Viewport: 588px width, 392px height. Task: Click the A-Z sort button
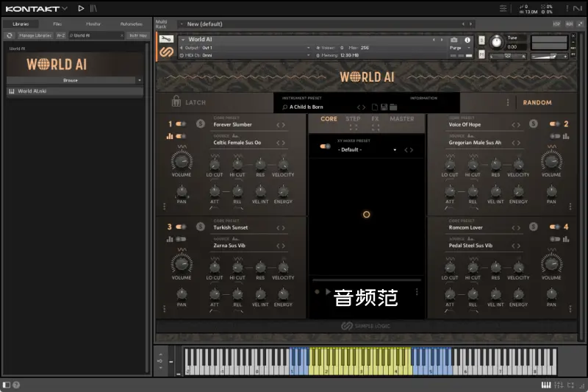[61, 35]
